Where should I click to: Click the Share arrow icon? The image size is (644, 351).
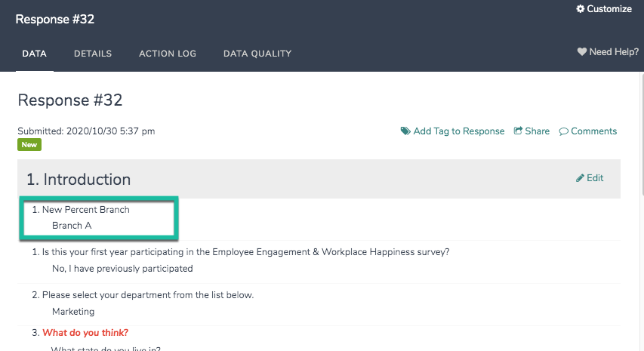click(519, 131)
